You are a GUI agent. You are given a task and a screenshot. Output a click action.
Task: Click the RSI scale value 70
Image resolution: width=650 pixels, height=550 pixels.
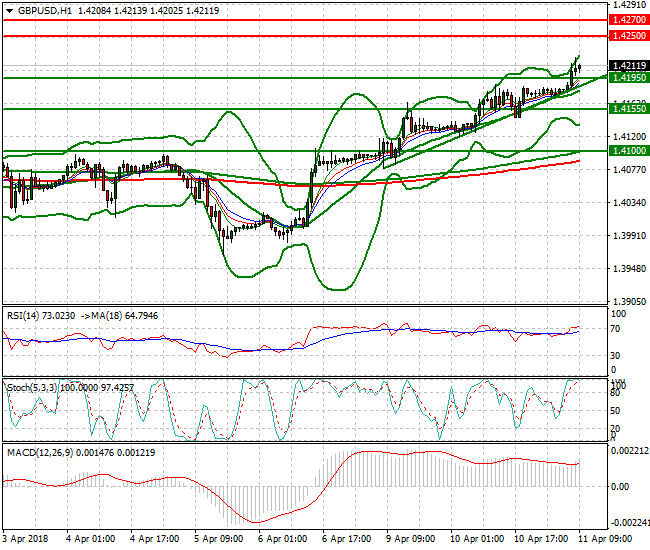[x=616, y=329]
